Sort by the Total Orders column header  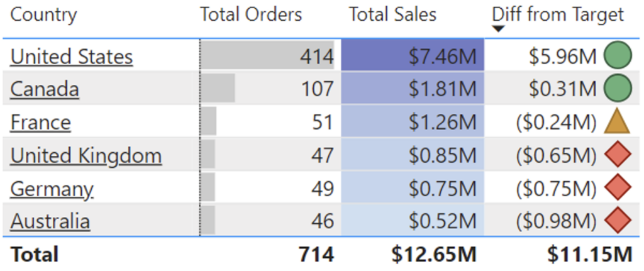pos(251,14)
